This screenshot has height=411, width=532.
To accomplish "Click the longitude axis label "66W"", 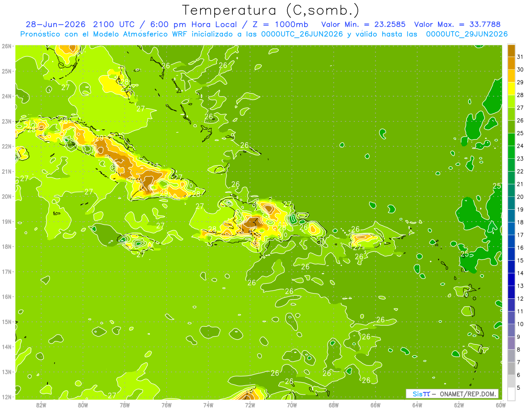I will (376, 404).
